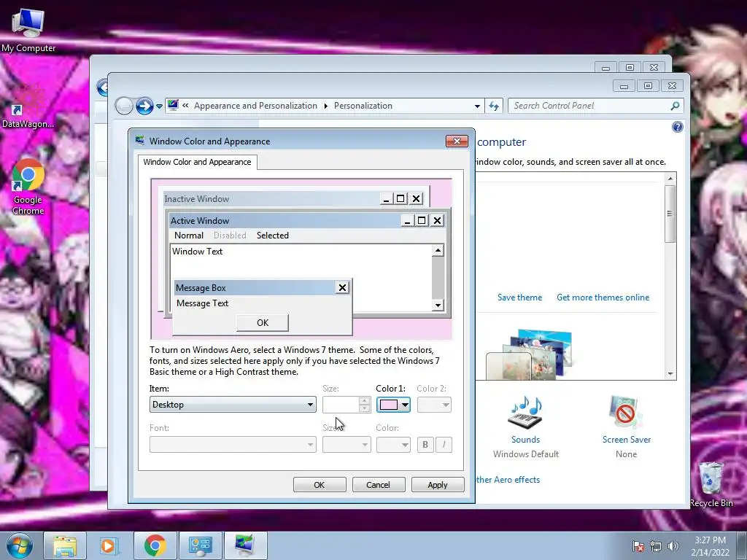Click Get more themes online link
This screenshot has height=560, width=747.
603,297
